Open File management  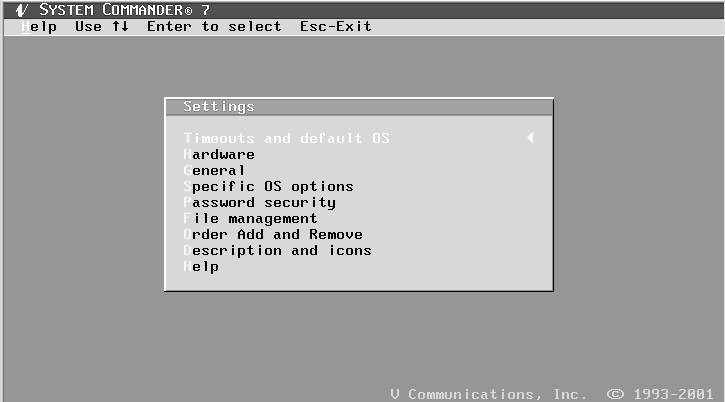(x=250, y=219)
